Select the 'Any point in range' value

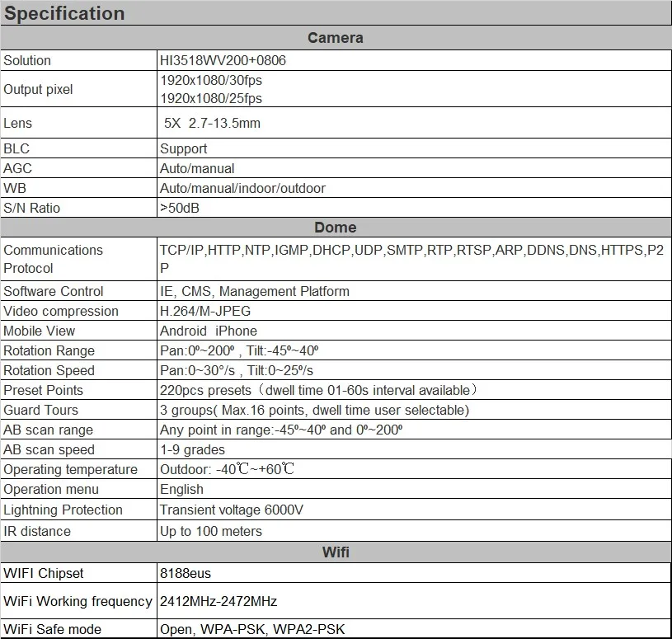[x=281, y=430]
